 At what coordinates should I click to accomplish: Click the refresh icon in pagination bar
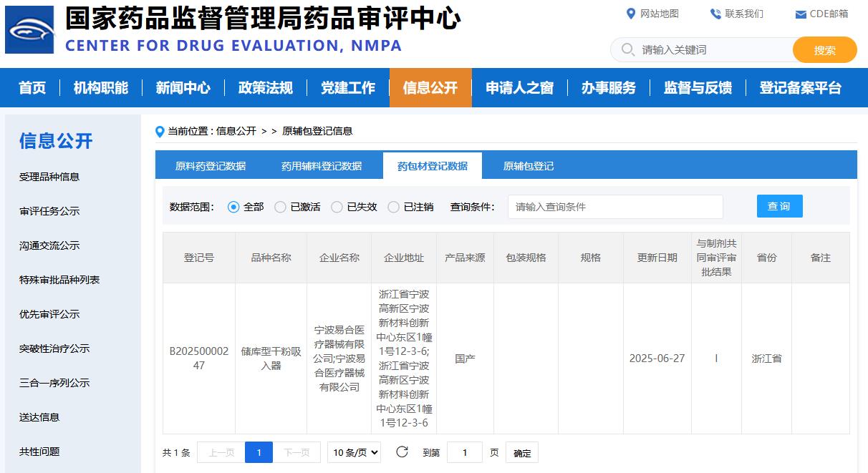pos(402,452)
